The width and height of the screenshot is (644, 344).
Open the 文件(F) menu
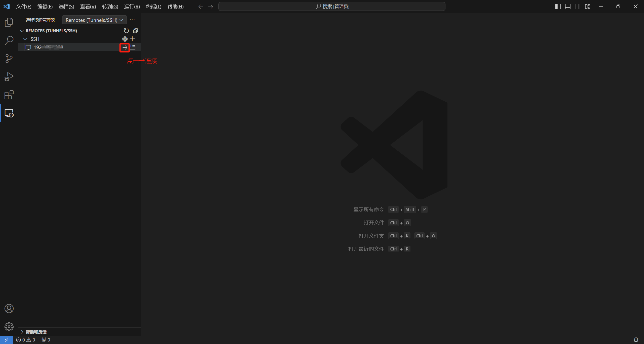coord(24,7)
